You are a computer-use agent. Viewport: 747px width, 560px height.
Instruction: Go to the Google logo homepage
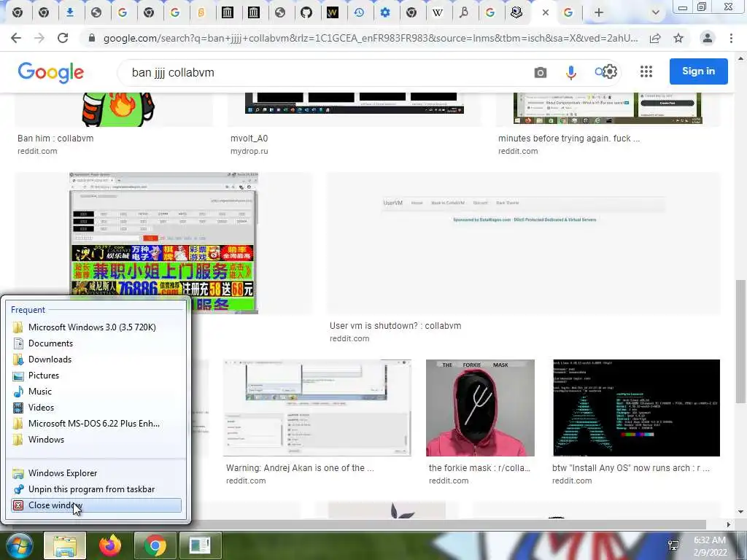[x=51, y=72]
